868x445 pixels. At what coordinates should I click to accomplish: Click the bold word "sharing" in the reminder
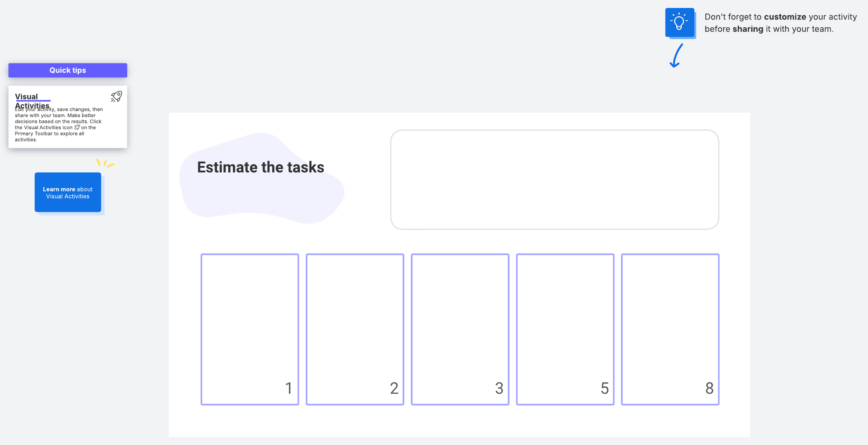[x=748, y=29]
